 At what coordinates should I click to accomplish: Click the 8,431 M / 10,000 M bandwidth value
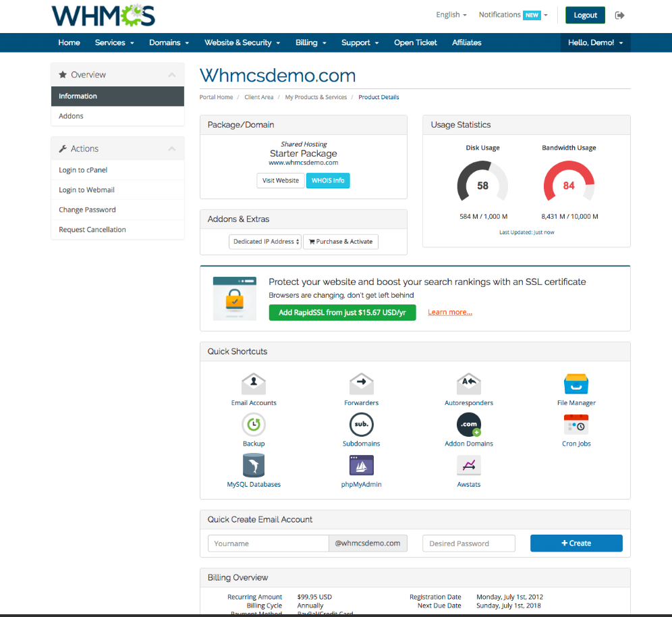569,217
